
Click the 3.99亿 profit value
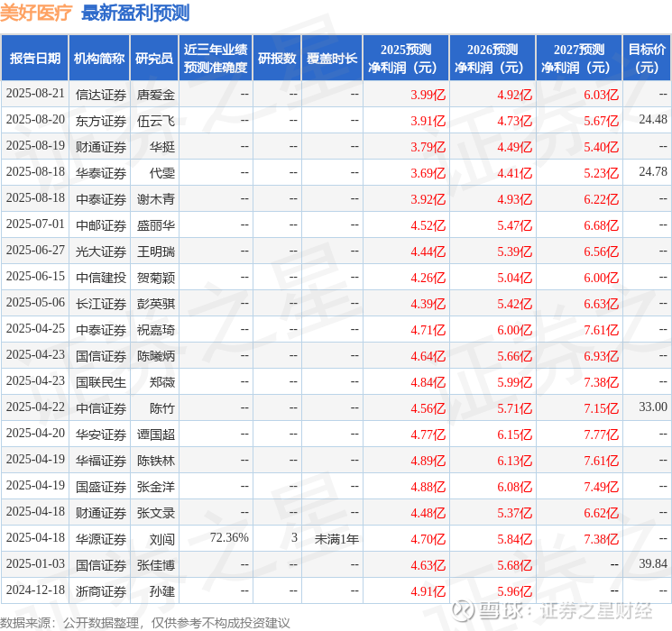pos(428,95)
